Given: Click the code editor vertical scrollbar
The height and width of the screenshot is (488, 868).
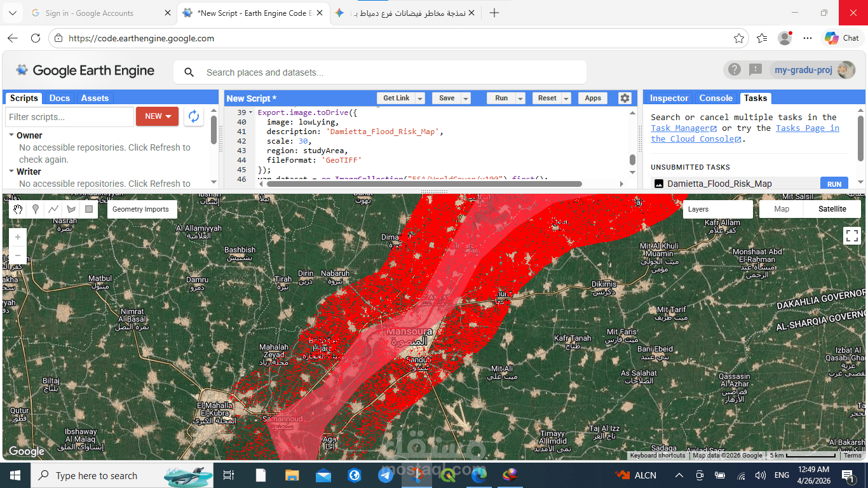Looking at the screenshot, I should 632,159.
